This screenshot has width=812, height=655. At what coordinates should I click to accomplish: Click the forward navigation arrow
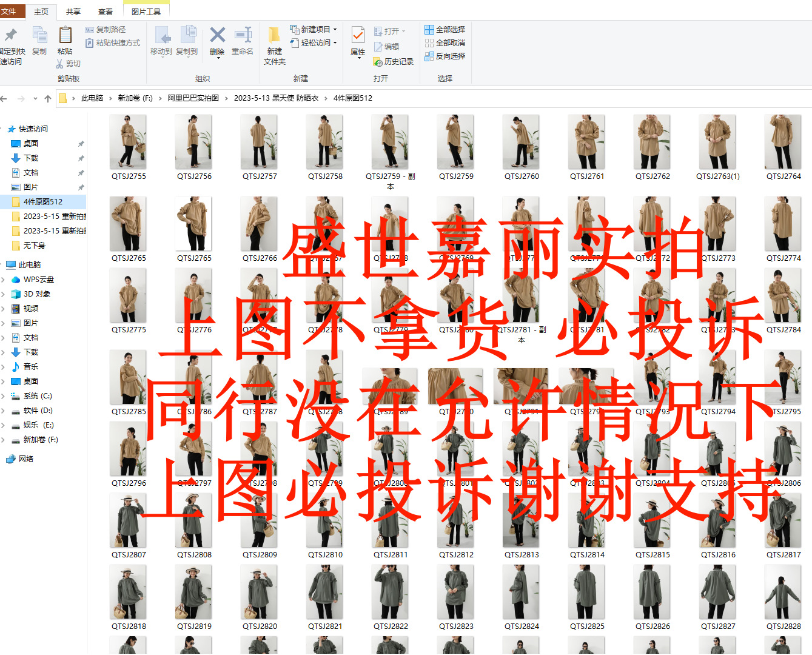pos(21,98)
